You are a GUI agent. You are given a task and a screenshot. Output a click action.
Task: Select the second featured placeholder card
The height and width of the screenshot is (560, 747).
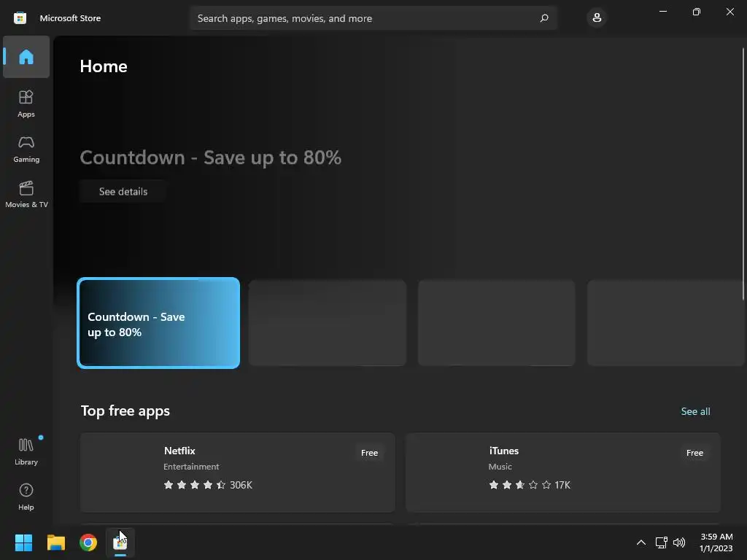pos(328,323)
